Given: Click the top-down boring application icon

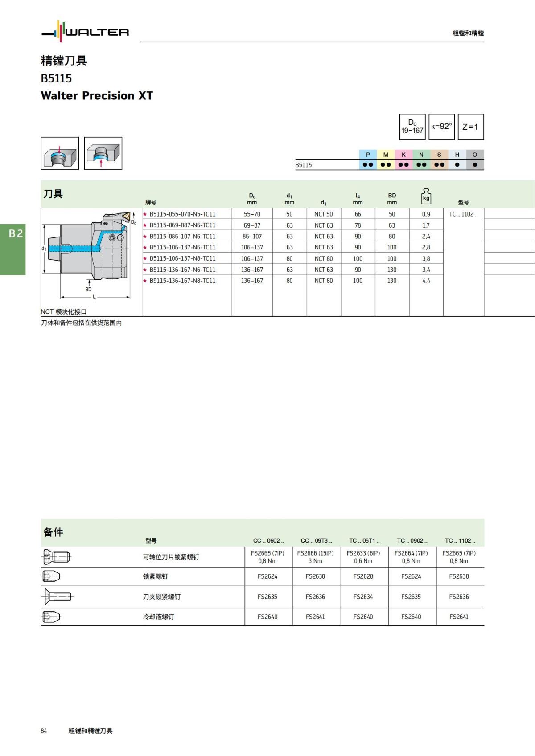Looking at the screenshot, I should (60, 153).
